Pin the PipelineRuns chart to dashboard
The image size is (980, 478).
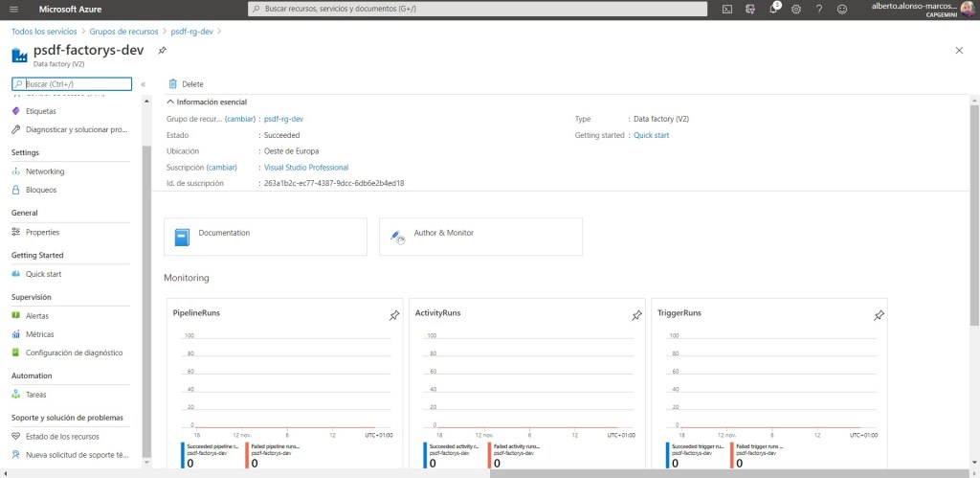(x=393, y=315)
